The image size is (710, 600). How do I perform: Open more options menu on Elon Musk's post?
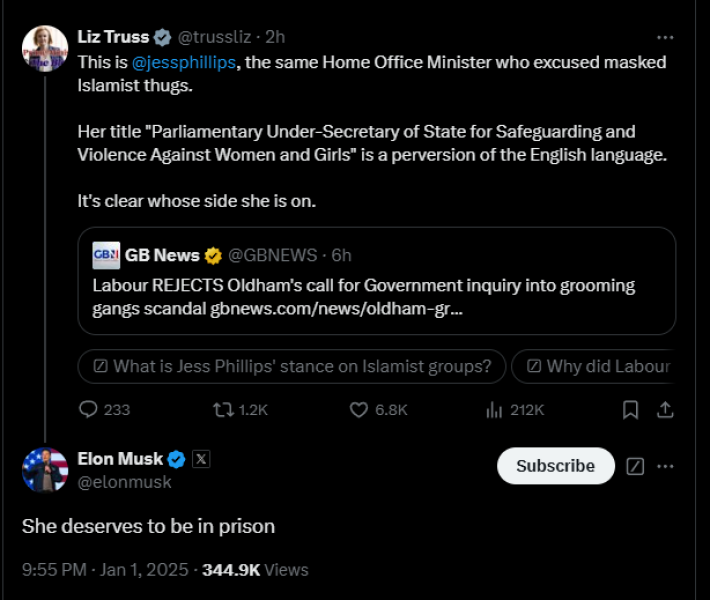click(665, 466)
